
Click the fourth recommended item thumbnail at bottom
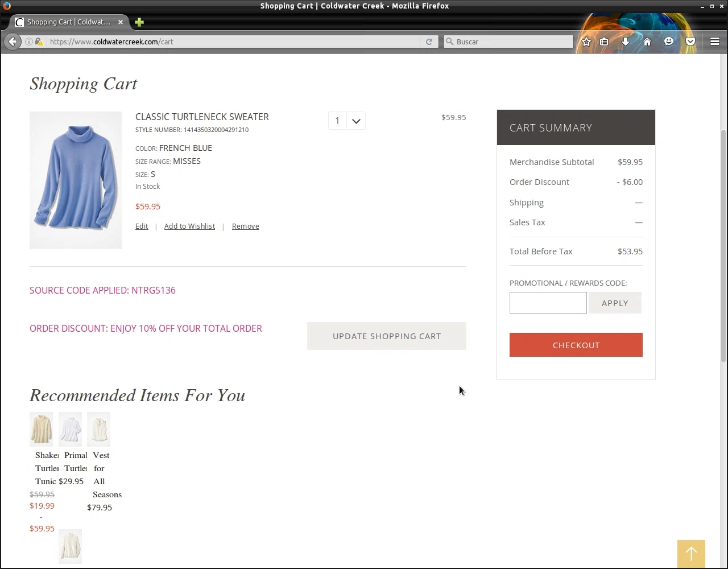coord(70,546)
